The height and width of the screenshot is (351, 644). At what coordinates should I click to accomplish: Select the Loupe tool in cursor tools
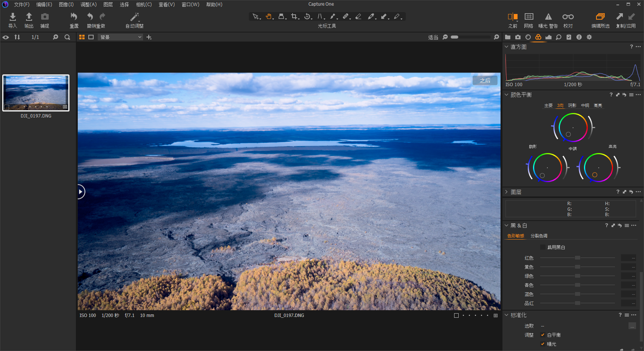(282, 17)
